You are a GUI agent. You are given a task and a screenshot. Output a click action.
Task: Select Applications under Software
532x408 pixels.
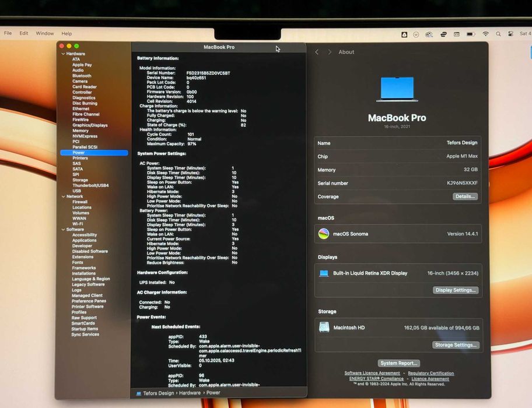(x=84, y=240)
